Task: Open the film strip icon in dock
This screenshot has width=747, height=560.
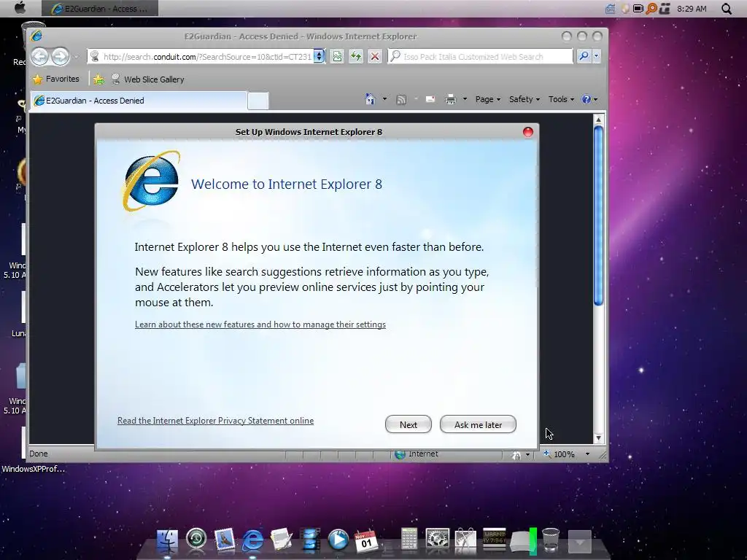Action: click(x=311, y=540)
